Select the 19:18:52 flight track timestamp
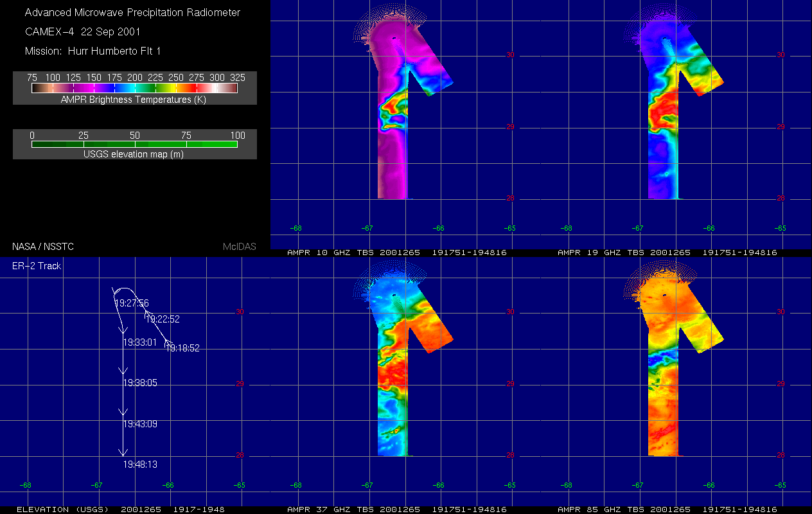The image size is (812, 514). click(182, 348)
